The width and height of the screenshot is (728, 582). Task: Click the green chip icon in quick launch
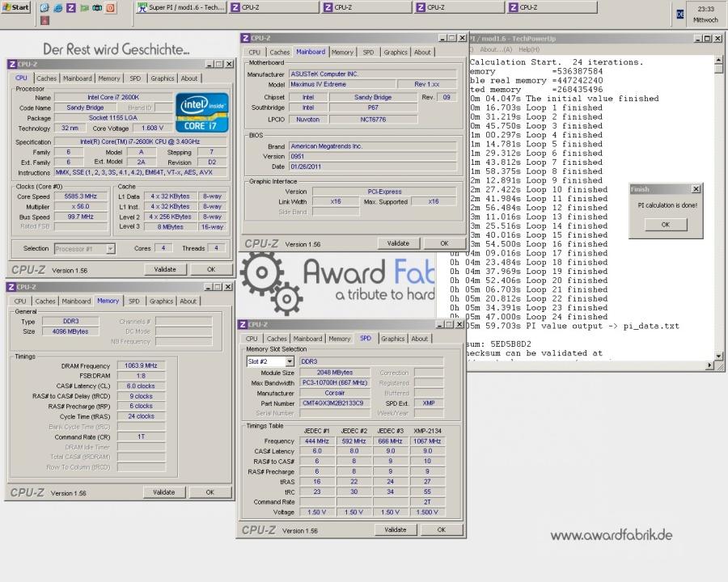[84, 8]
